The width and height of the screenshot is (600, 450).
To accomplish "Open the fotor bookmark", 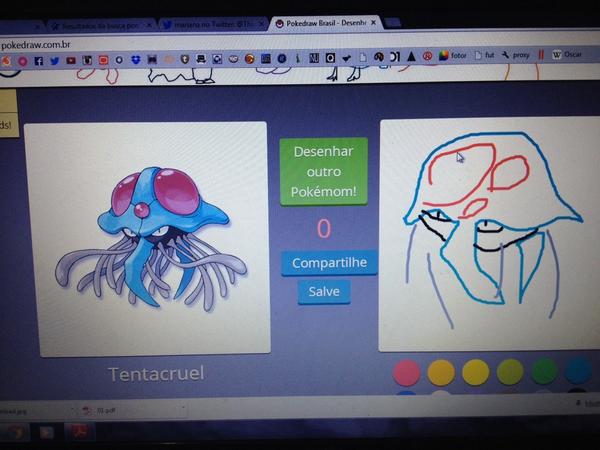I will coord(453,56).
